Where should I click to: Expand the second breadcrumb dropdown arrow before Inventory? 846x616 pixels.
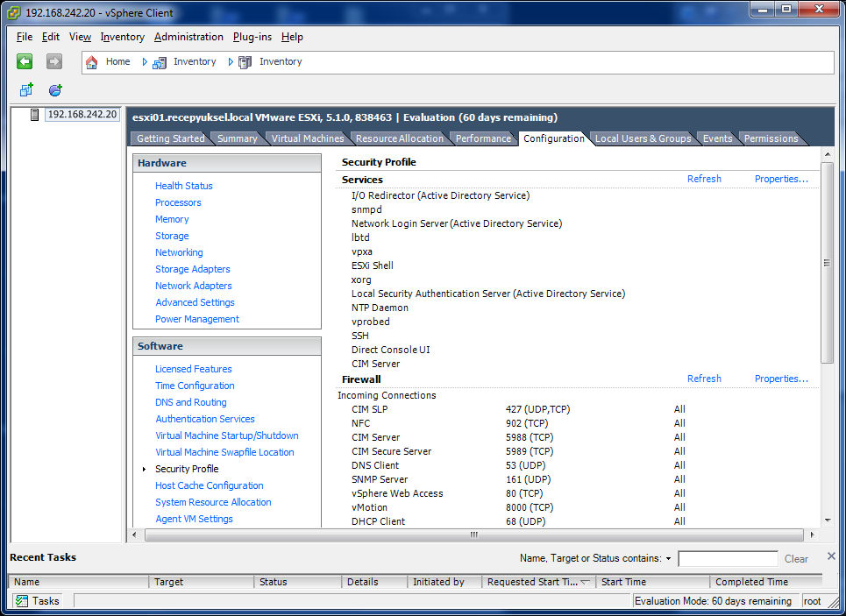tap(231, 62)
